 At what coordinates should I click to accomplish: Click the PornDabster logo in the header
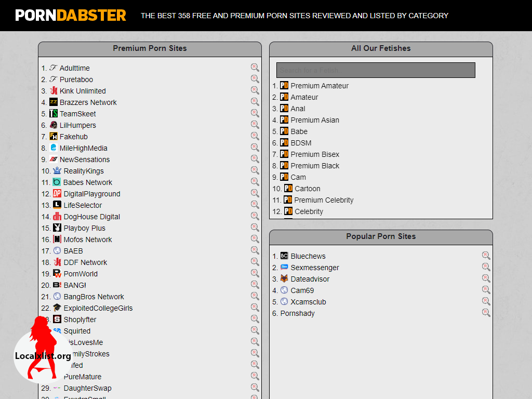[x=71, y=15]
